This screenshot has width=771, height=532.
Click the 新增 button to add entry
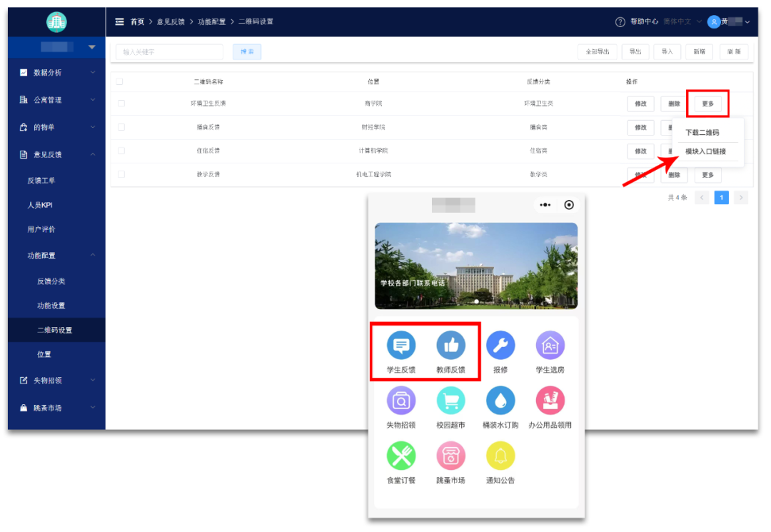(699, 51)
